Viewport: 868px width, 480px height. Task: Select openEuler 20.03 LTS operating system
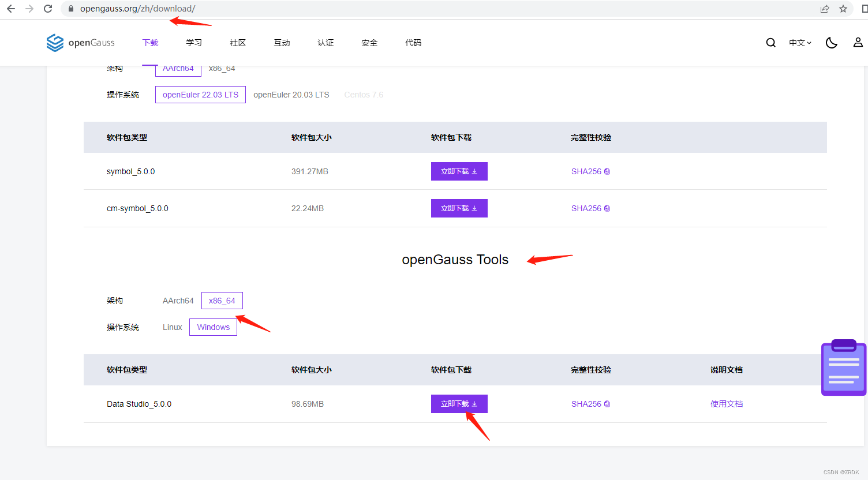tap(291, 95)
